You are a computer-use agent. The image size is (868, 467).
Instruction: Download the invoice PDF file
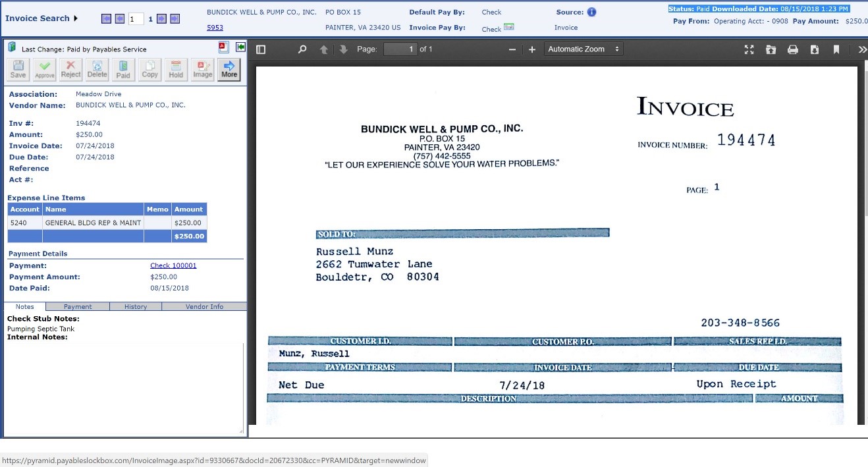[x=815, y=49]
